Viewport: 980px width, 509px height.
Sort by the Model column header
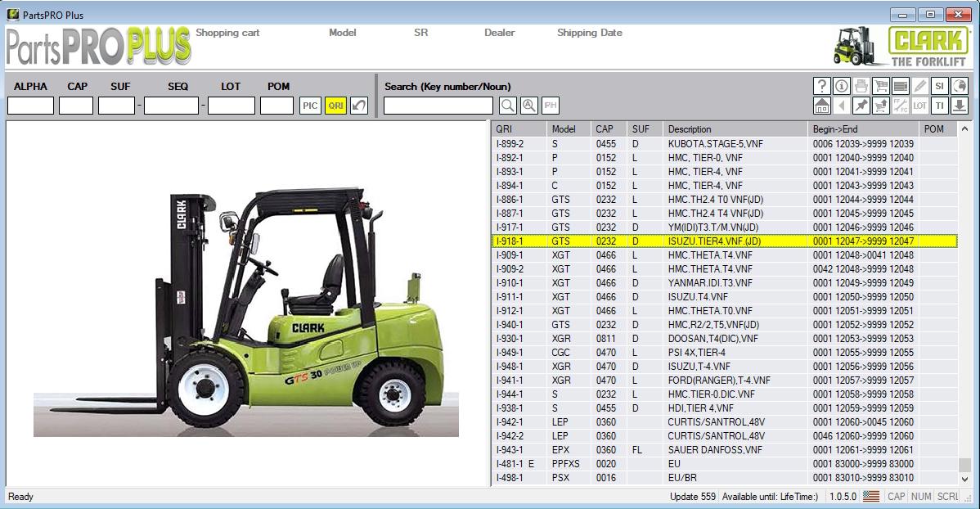click(564, 129)
